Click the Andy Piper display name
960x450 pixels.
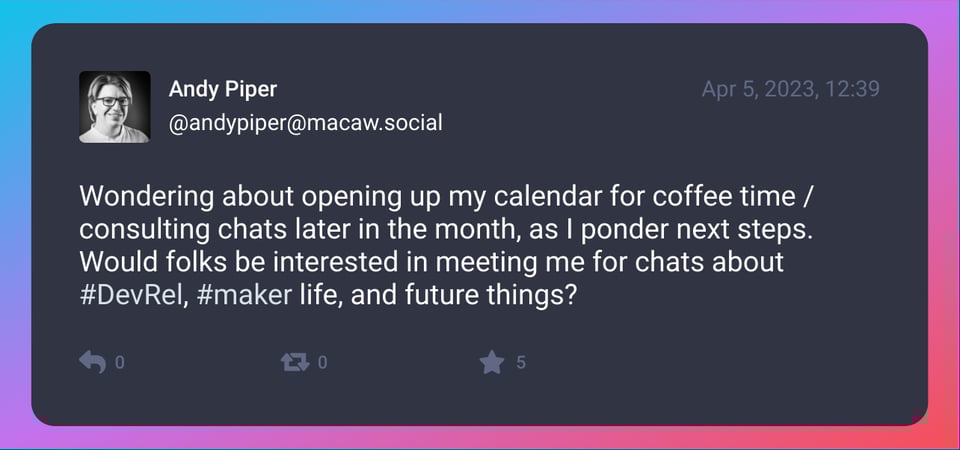click(x=222, y=89)
